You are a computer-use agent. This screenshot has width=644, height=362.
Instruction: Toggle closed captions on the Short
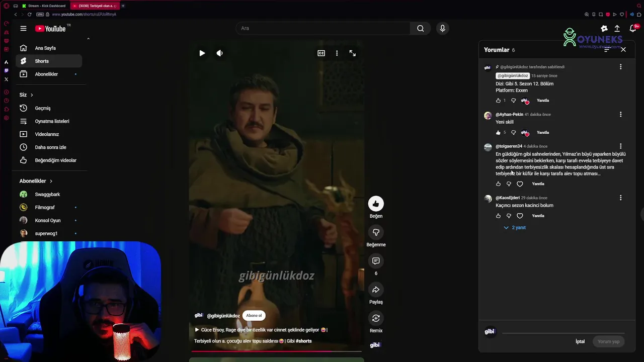pyautogui.click(x=321, y=53)
